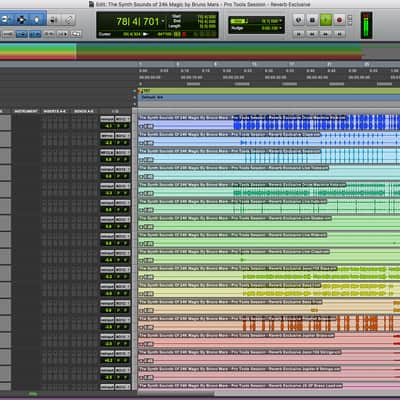Click the Stop transport button
Viewport: 400px width, 400px height.
point(312,20)
